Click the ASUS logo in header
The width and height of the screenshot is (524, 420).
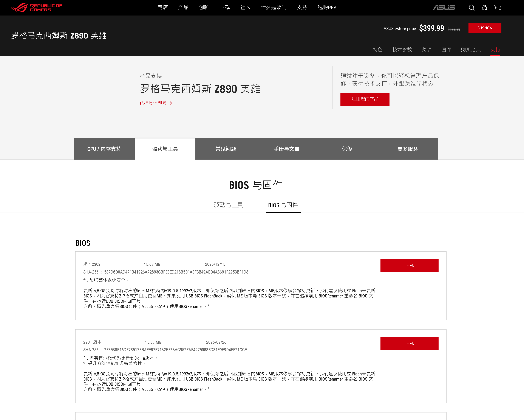pos(444,8)
